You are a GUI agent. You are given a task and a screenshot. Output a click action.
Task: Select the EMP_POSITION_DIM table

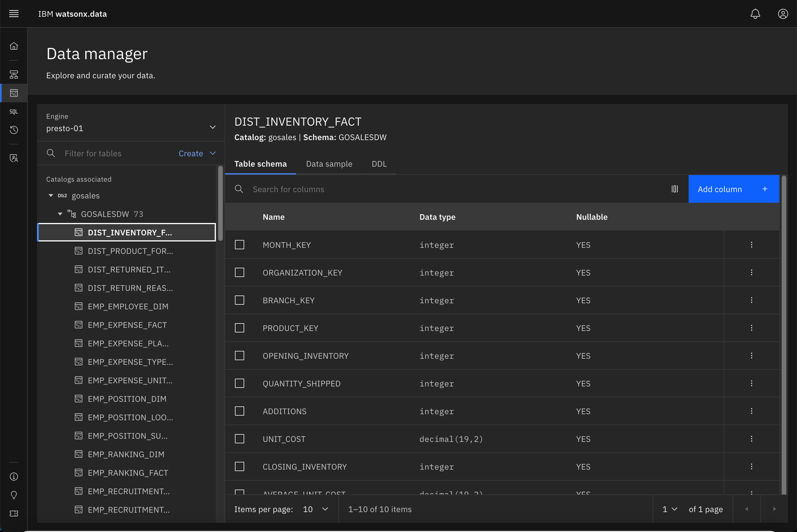[126, 399]
